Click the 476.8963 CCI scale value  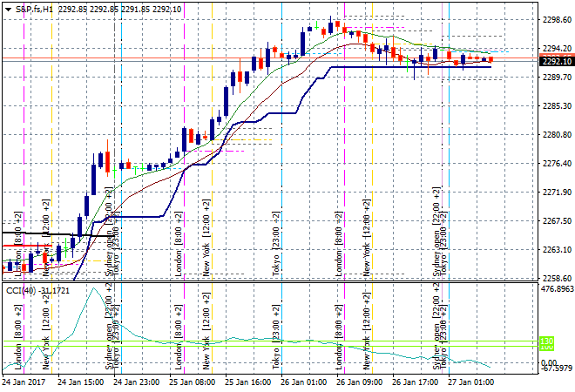click(557, 289)
